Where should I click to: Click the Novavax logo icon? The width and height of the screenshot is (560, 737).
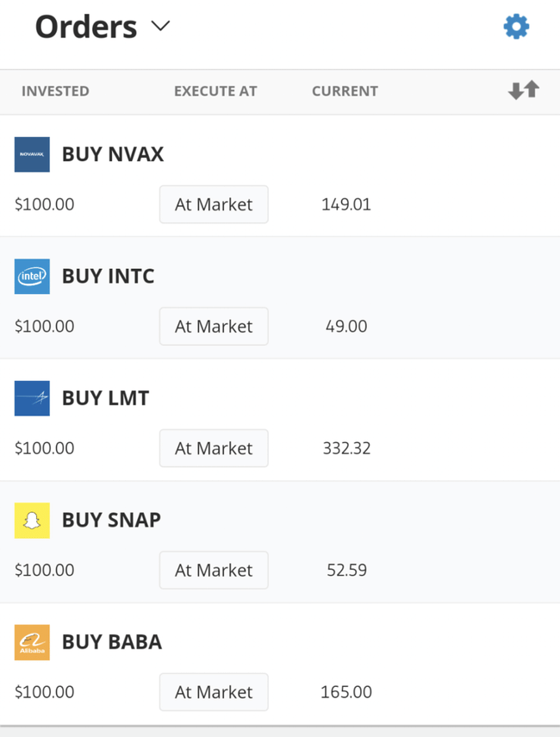(x=32, y=155)
